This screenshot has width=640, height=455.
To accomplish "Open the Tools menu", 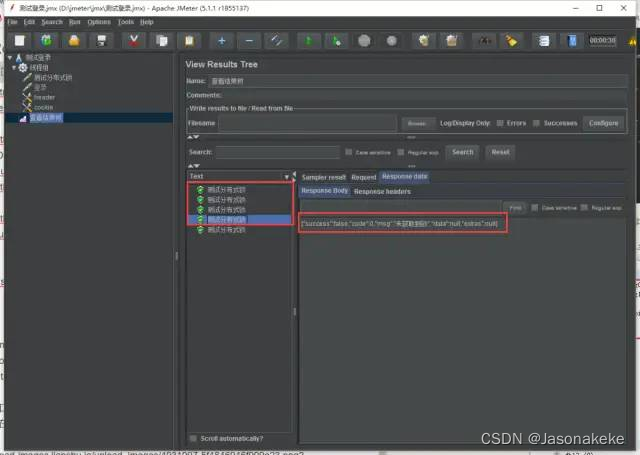I will tap(126, 22).
